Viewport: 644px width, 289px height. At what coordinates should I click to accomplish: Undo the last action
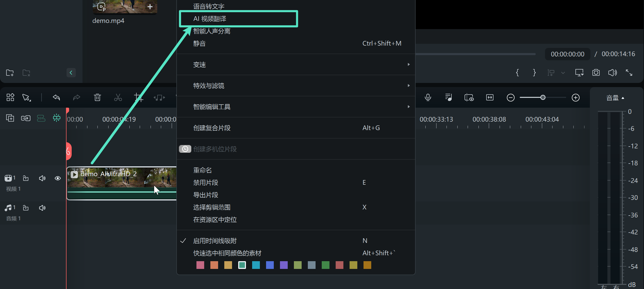56,98
